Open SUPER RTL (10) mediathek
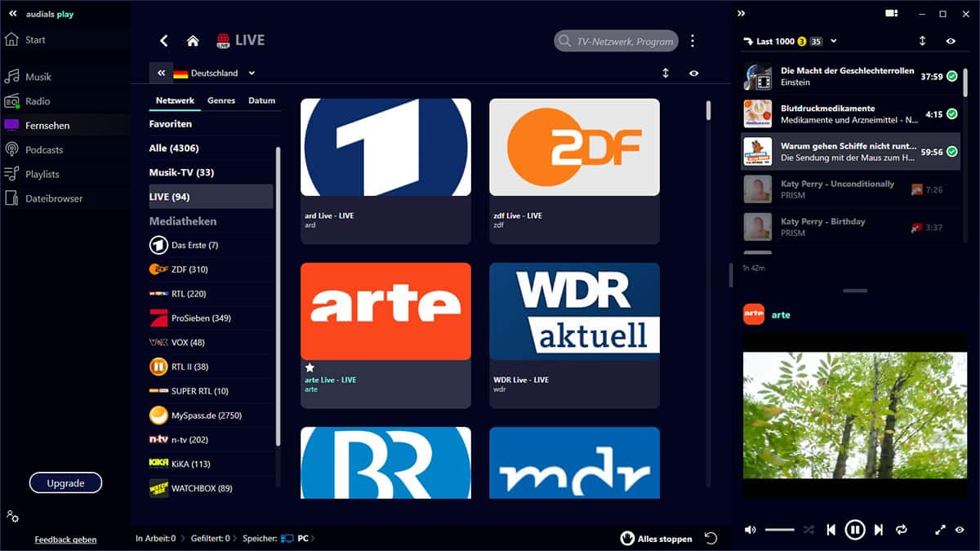Screen dimensions: 980x551 [211, 391]
